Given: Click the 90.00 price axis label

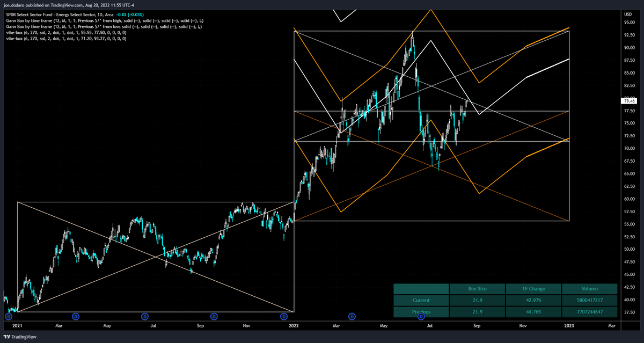Looking at the screenshot, I should [629, 48].
